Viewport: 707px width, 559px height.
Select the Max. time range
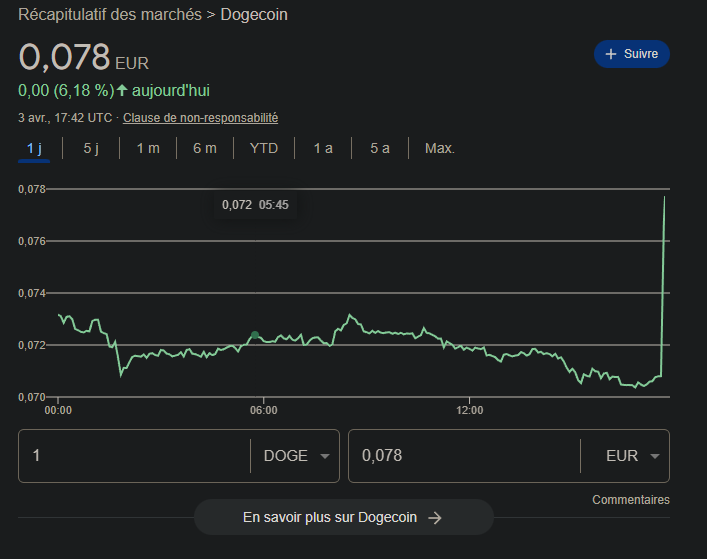pos(440,148)
